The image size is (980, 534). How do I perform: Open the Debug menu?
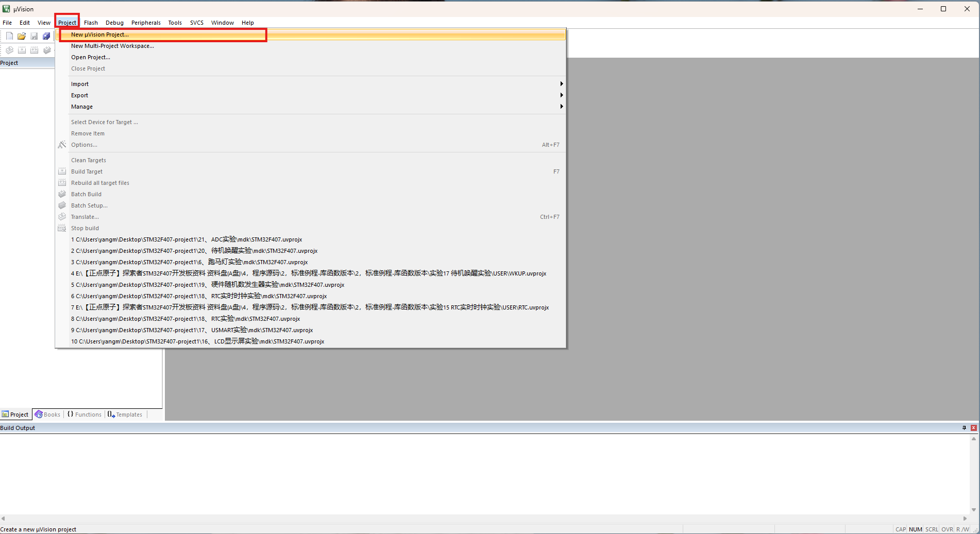coord(114,23)
